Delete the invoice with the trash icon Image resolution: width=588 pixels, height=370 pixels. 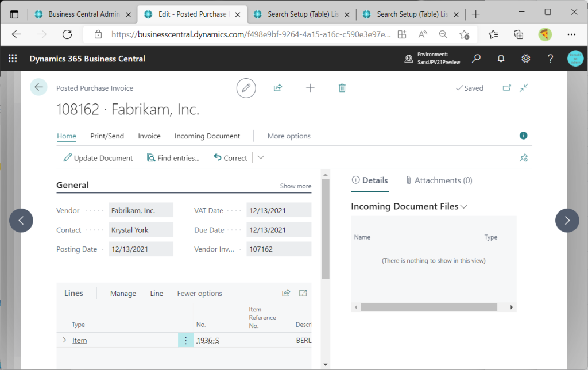click(x=342, y=88)
